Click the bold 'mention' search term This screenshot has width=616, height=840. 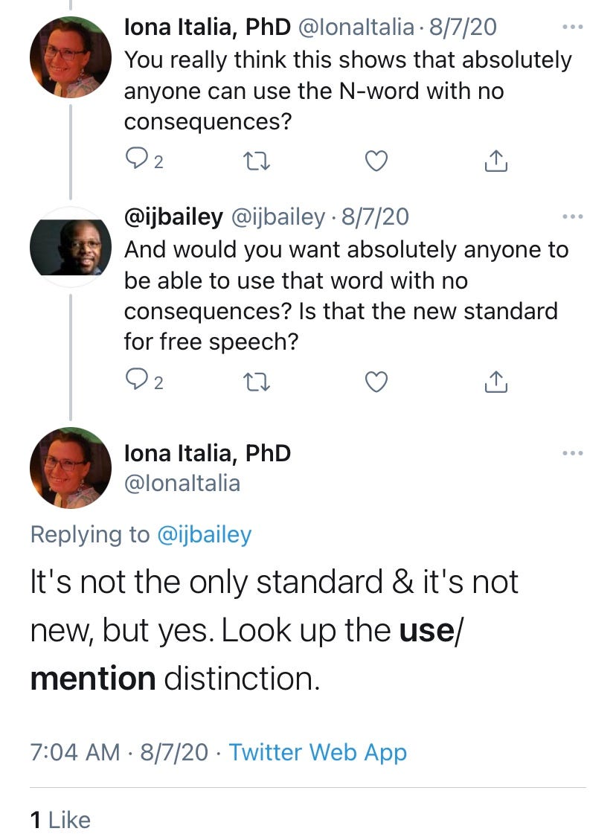click(93, 678)
